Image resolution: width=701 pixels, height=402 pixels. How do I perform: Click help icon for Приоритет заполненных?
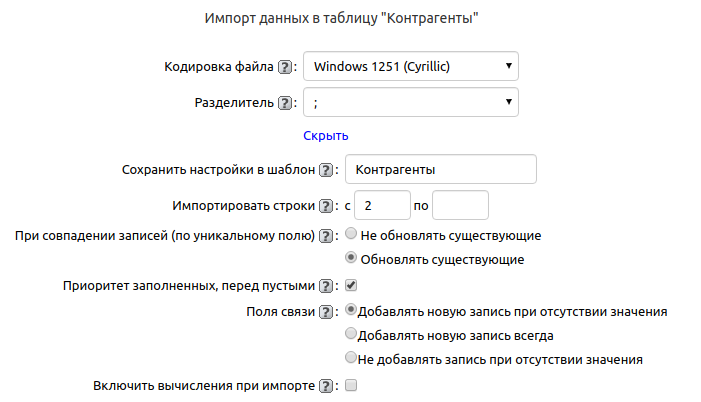(x=326, y=285)
